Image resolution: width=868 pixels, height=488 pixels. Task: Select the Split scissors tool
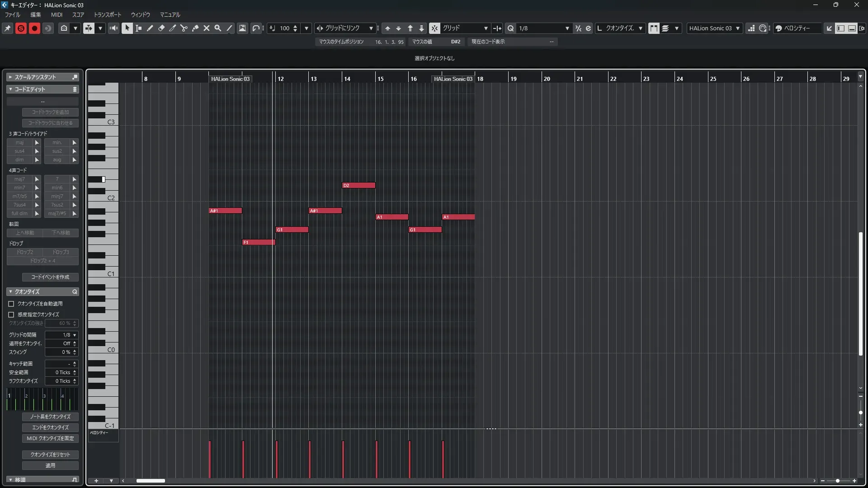[184, 28]
